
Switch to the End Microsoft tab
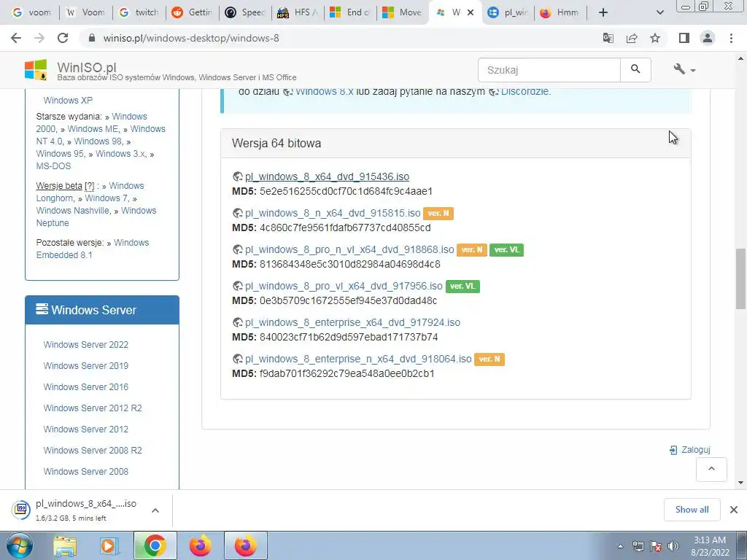351,12
